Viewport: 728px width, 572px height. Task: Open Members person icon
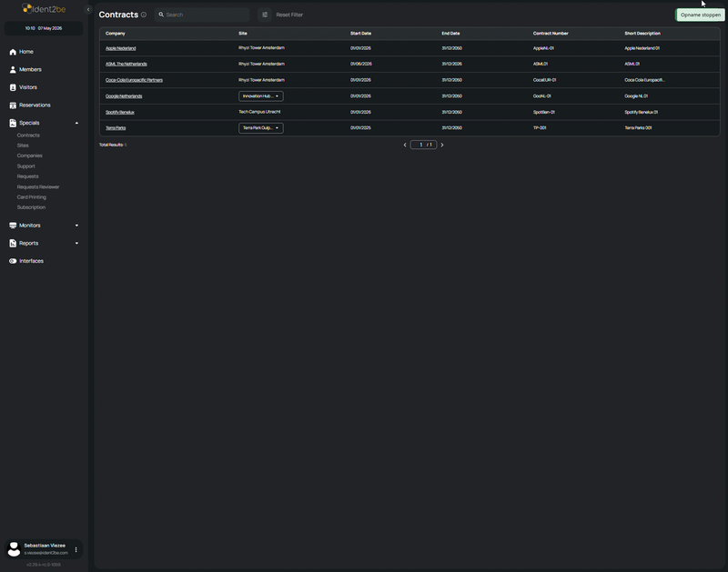[13, 70]
